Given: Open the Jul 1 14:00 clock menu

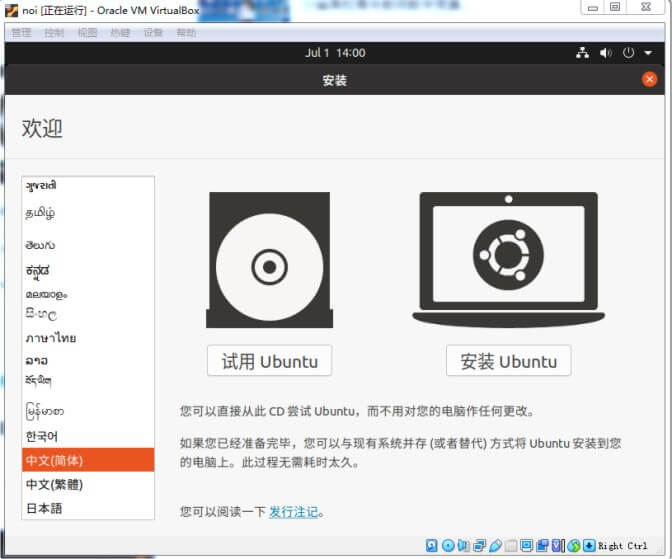Looking at the screenshot, I should pos(335,53).
